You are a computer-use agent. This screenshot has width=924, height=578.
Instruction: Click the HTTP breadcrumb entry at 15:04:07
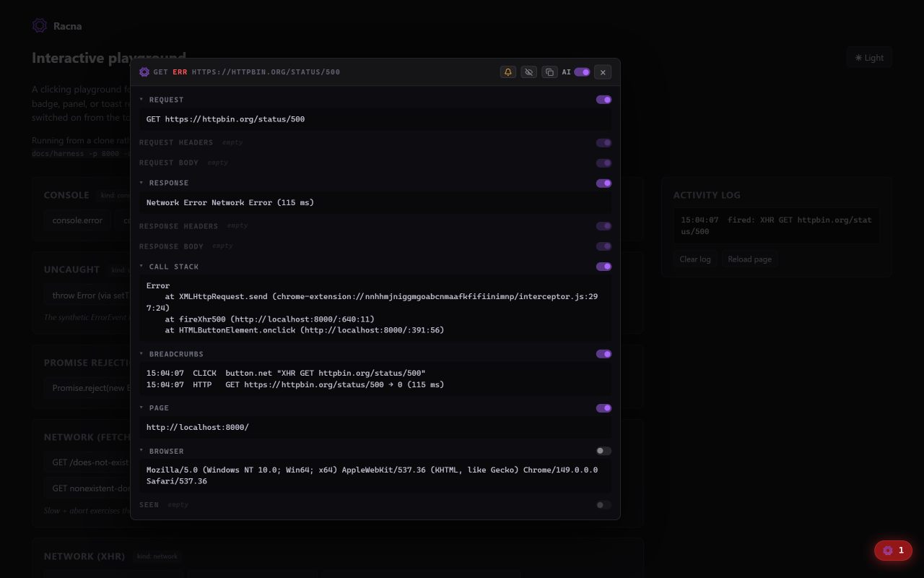(x=295, y=385)
